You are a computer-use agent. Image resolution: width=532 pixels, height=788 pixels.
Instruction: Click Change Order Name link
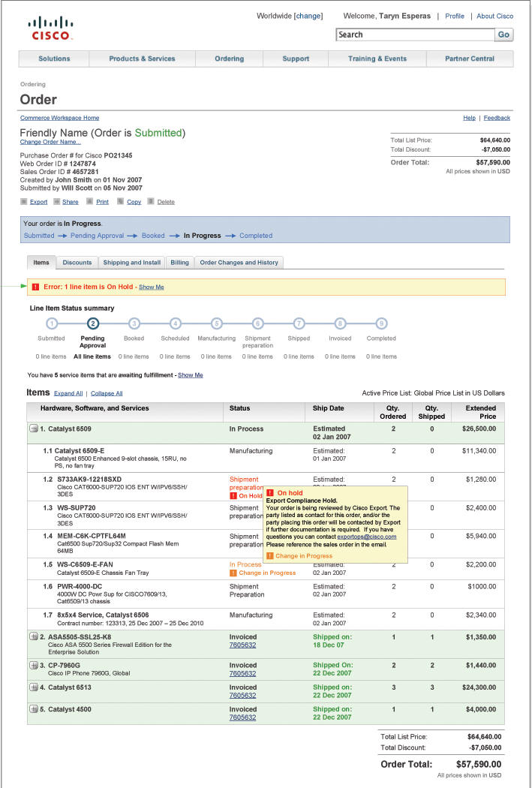click(50, 142)
